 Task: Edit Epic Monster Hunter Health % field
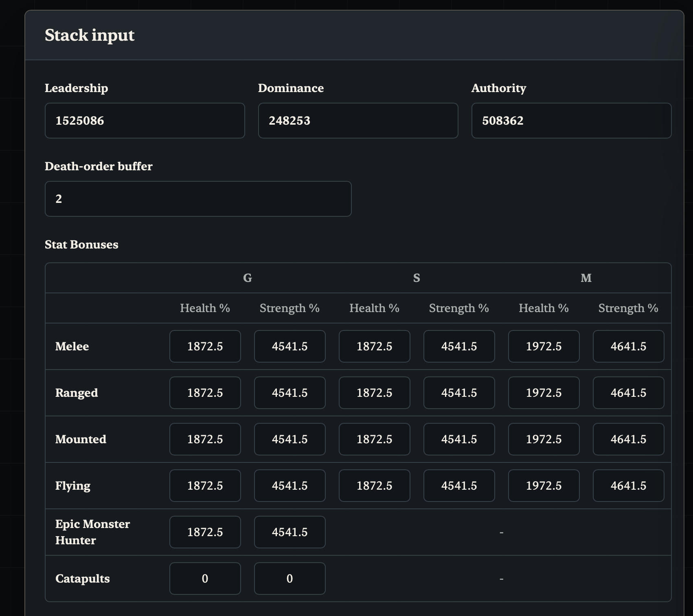coord(205,532)
